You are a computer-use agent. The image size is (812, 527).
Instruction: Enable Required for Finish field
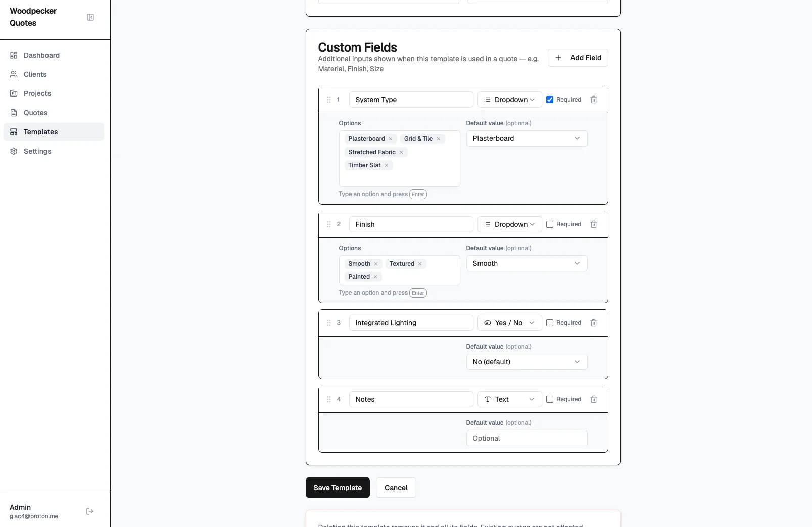550,224
